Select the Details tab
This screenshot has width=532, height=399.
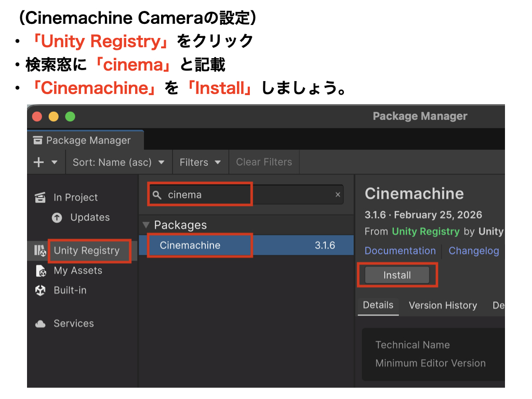pos(378,305)
